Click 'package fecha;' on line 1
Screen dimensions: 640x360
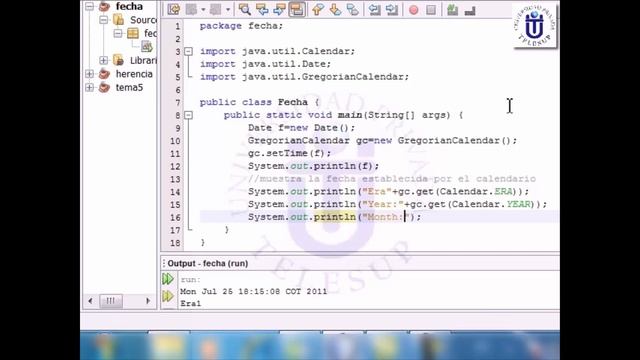[241, 26]
